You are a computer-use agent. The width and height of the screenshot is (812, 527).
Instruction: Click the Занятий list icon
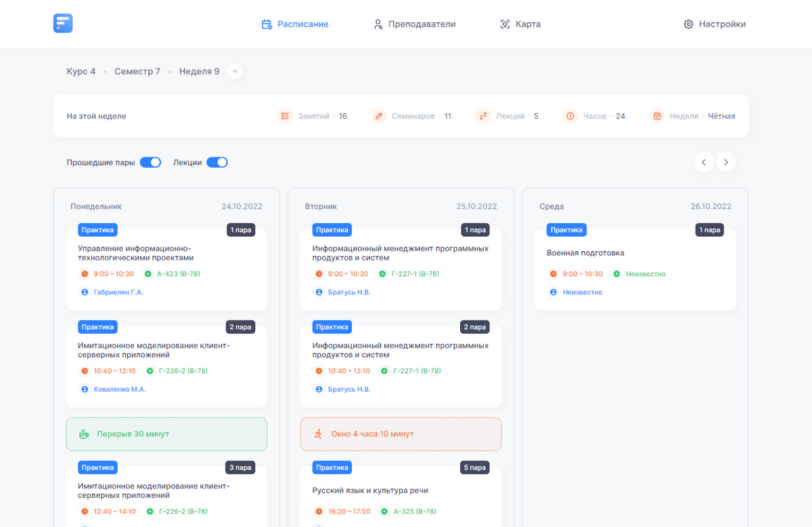pos(285,116)
